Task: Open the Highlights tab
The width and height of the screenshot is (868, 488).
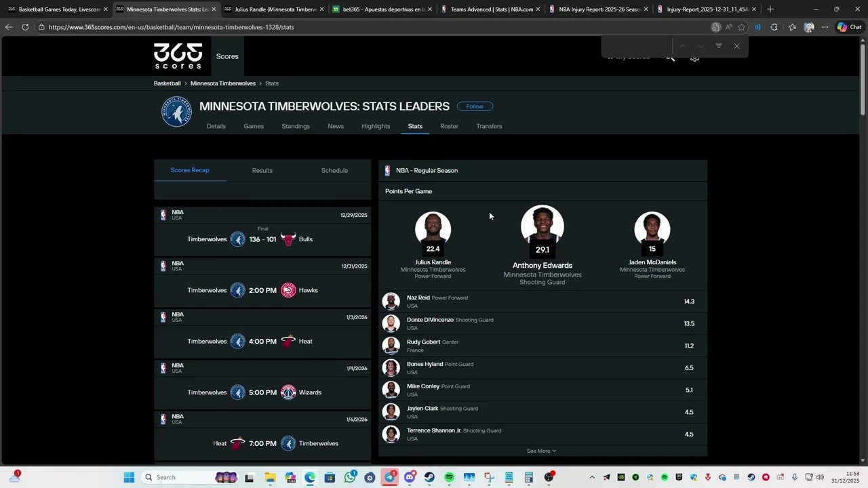Action: [376, 126]
